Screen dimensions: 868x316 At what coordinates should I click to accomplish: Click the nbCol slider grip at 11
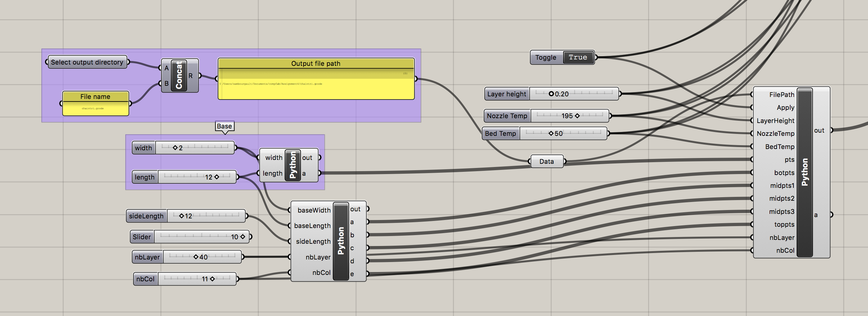pyautogui.click(x=212, y=279)
